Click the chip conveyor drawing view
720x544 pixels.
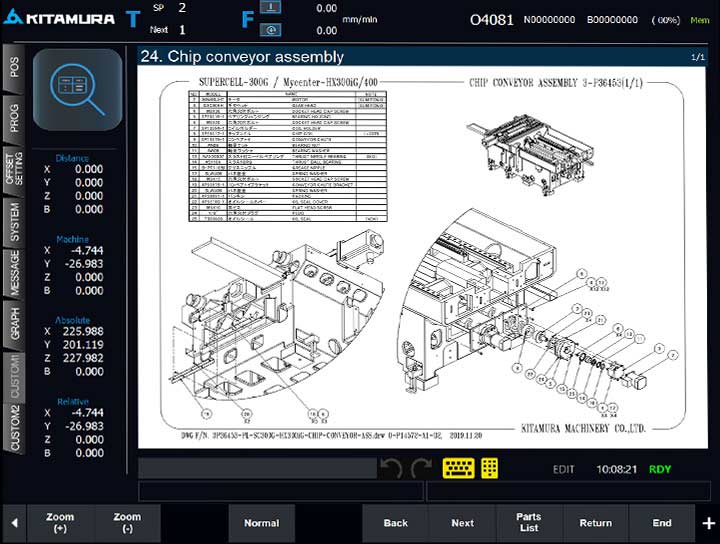pos(422,257)
